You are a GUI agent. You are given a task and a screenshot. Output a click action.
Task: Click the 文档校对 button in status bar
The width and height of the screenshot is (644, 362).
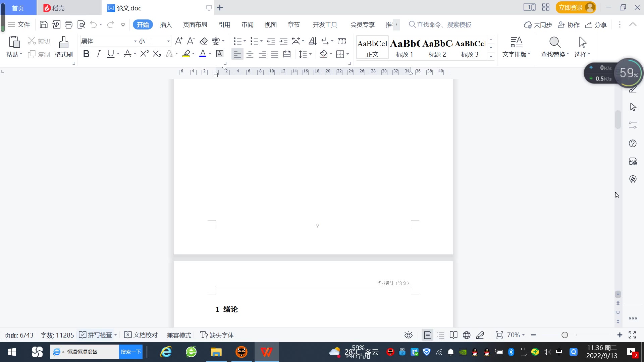(x=141, y=335)
